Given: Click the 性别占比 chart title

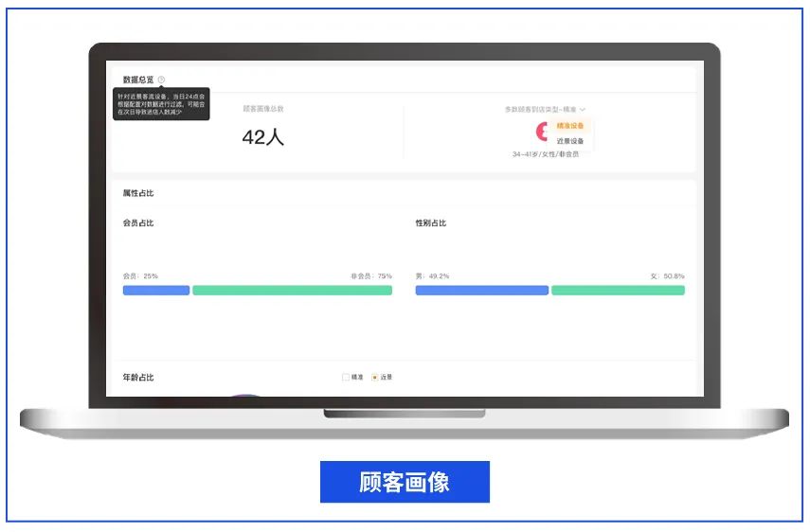Looking at the screenshot, I should click(431, 222).
